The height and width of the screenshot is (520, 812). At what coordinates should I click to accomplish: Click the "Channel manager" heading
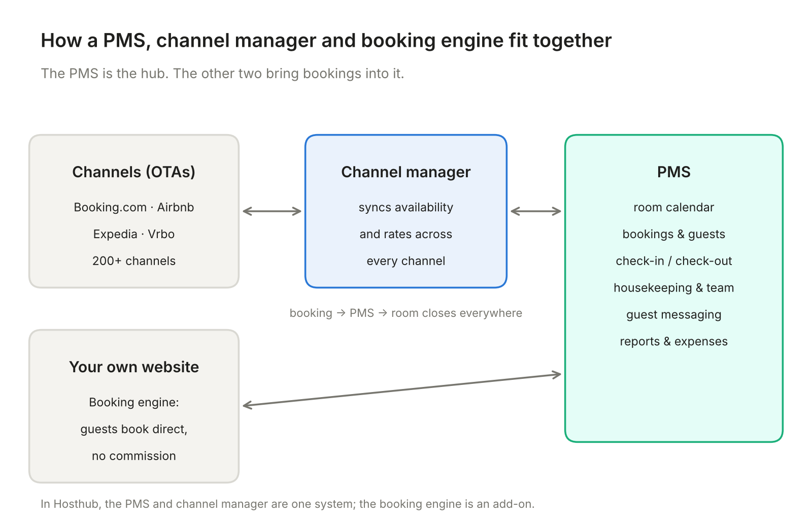coord(406,172)
